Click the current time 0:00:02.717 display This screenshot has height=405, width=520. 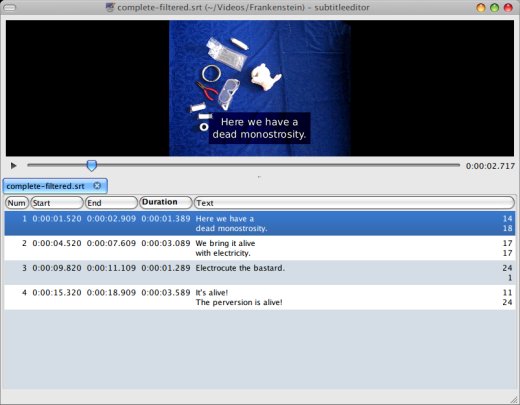point(490,166)
